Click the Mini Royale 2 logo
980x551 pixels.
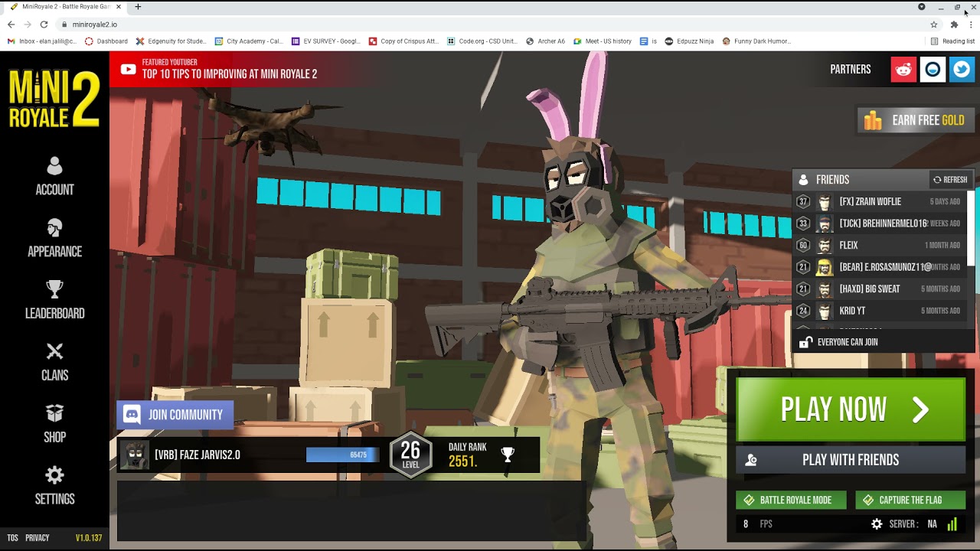click(54, 98)
